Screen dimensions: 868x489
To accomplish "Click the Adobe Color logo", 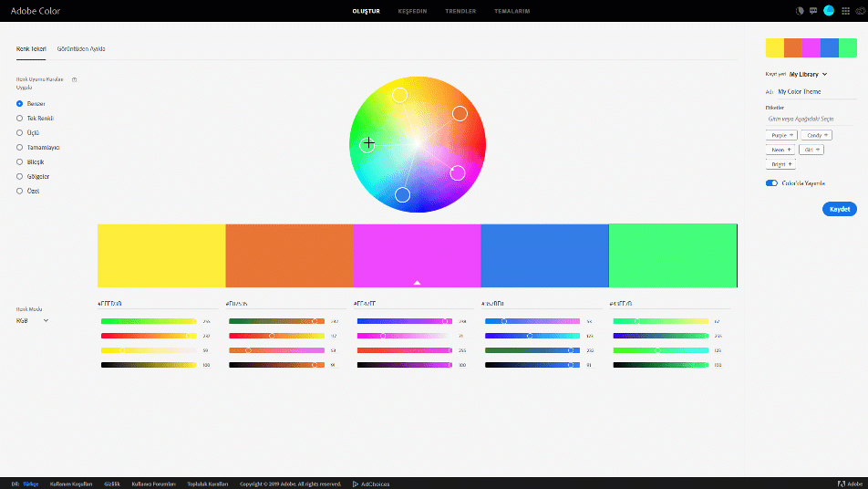I will (36, 11).
